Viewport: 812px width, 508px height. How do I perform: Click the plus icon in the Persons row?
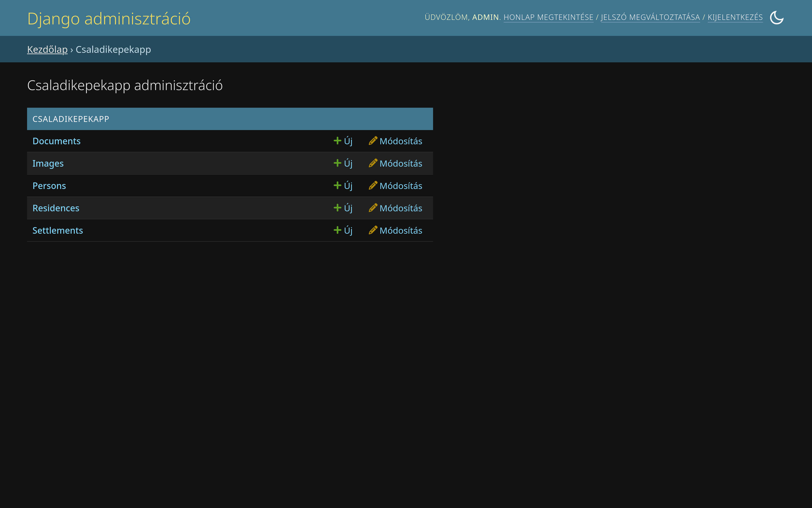337,185
